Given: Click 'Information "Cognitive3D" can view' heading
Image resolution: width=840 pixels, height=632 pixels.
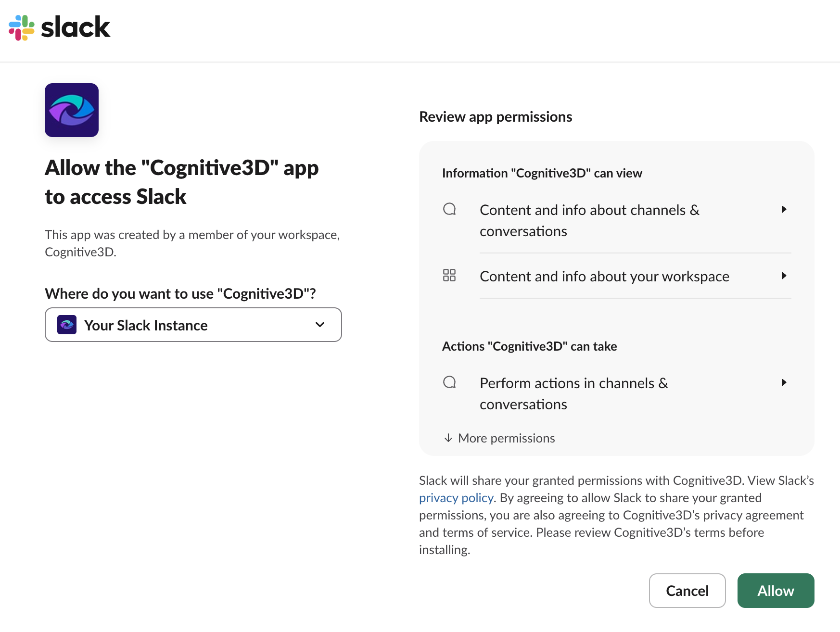Looking at the screenshot, I should (x=542, y=173).
